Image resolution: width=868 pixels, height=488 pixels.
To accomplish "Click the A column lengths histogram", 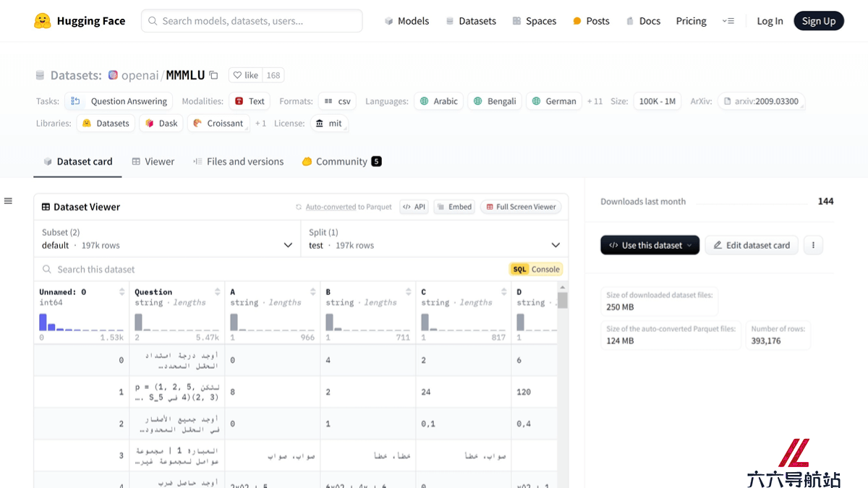I will click(x=272, y=322).
